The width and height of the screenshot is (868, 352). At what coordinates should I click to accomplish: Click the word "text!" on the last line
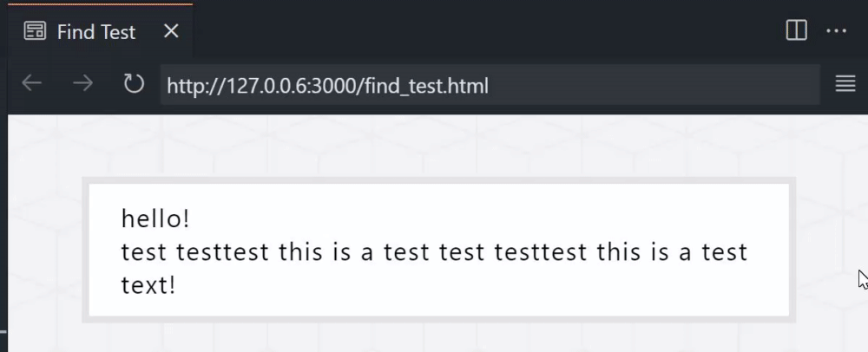[148, 285]
